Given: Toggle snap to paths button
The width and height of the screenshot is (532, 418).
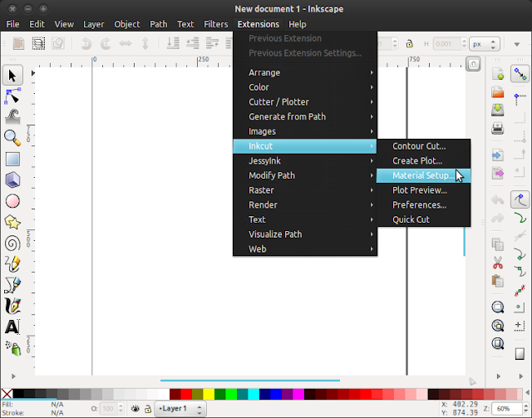Looking at the screenshot, I should coord(520,218).
